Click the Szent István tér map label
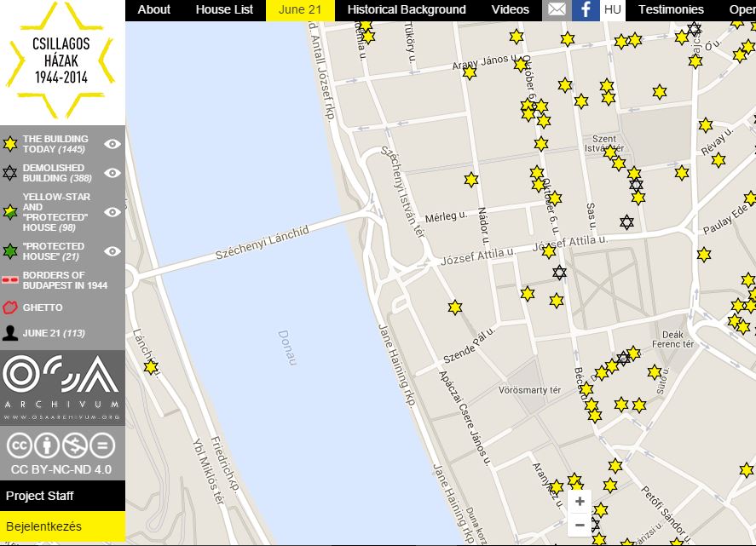Viewport: 756px width, 546px height. [603, 144]
